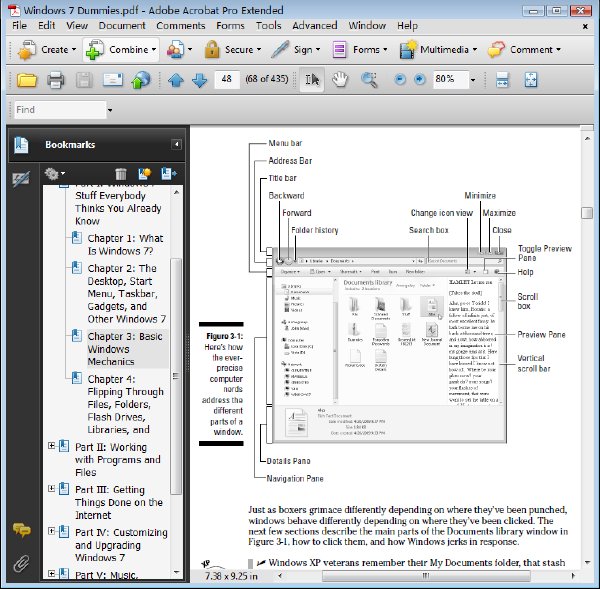The width and height of the screenshot is (600, 589).
Task: Click the zoom percentage field showing 80%
Action: pyautogui.click(x=450, y=79)
